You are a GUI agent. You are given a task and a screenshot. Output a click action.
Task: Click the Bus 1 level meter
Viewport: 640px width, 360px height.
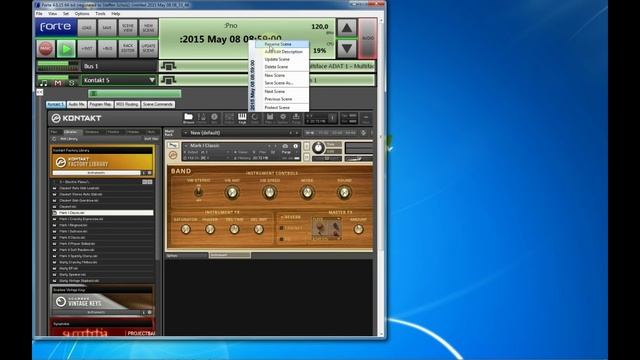[58, 66]
